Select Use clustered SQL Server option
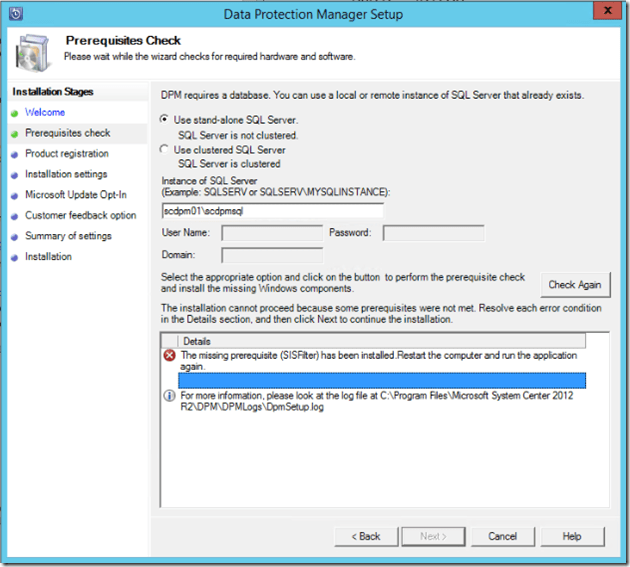This screenshot has width=630, height=567. pyautogui.click(x=166, y=150)
